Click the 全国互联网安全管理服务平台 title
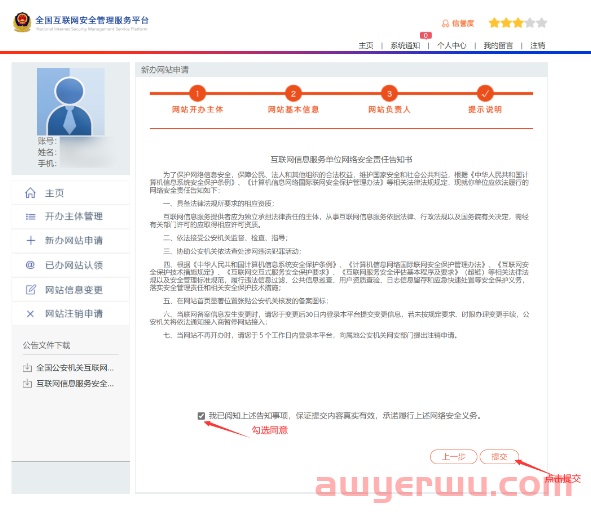This screenshot has height=516, width=591. (92, 20)
